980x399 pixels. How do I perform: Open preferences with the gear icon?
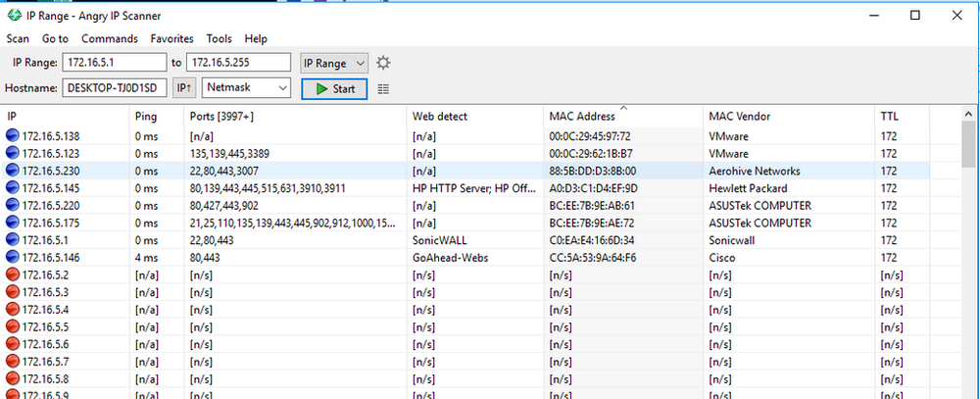tap(383, 63)
